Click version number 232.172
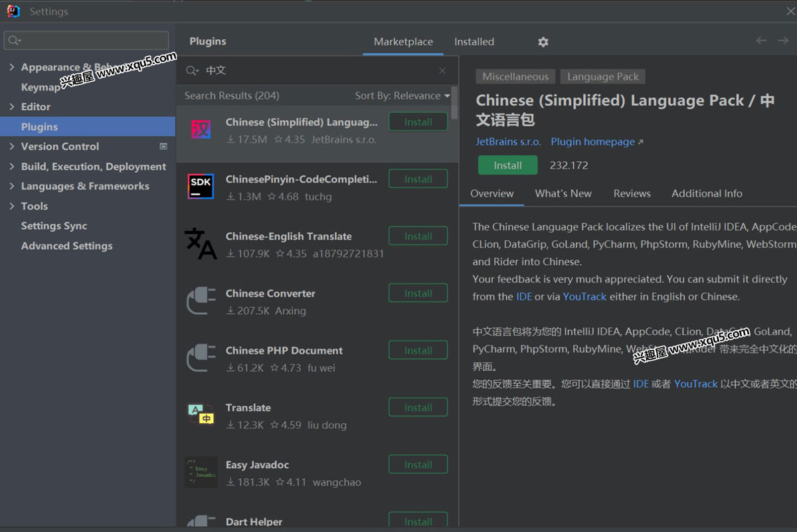This screenshot has width=797, height=532. [569, 165]
